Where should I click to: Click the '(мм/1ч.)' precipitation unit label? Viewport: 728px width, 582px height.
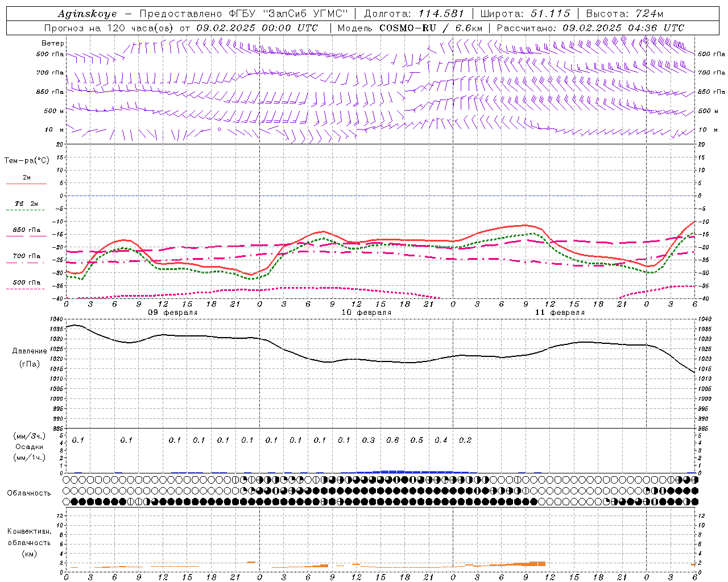[29, 458]
